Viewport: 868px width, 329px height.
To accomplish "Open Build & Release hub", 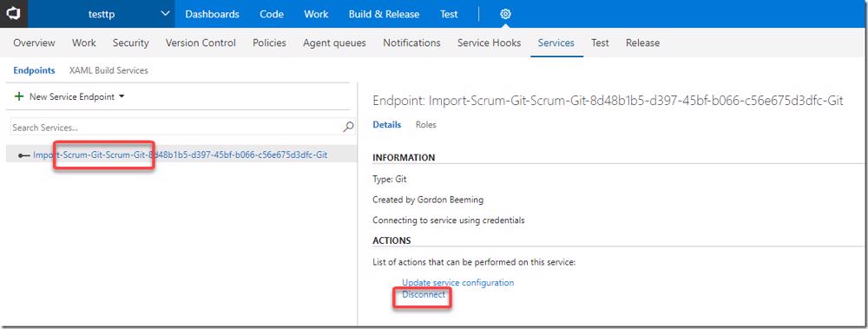I will (x=385, y=15).
